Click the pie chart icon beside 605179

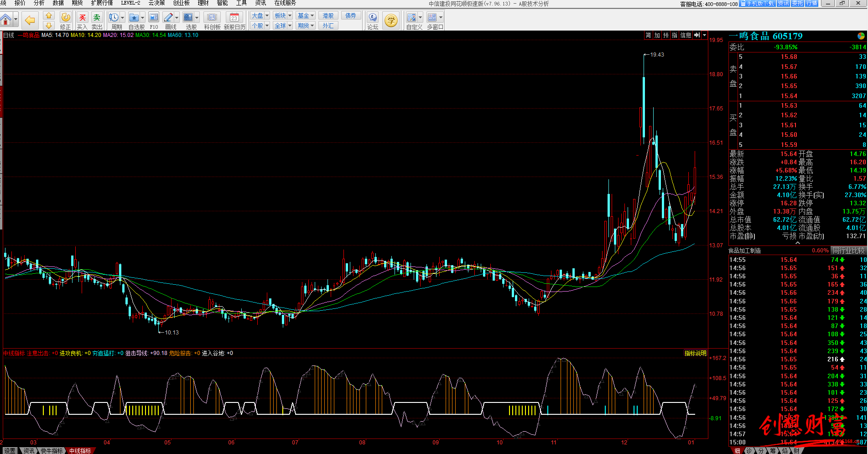[861, 36]
